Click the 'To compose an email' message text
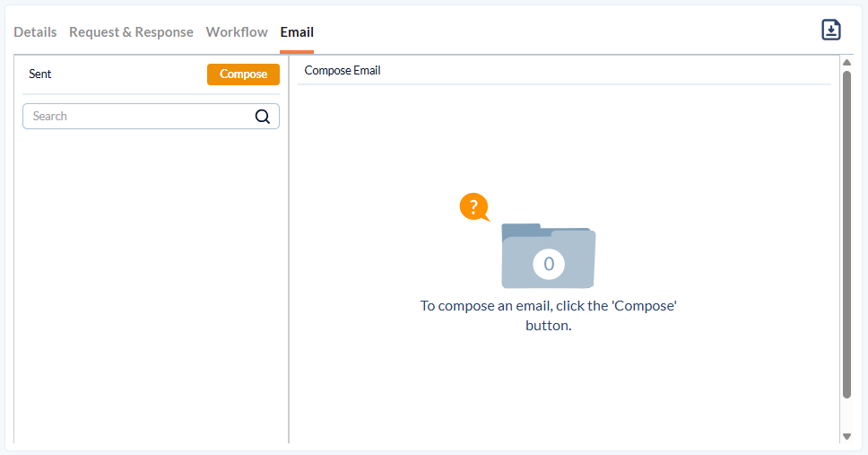The image size is (868, 455). [548, 315]
